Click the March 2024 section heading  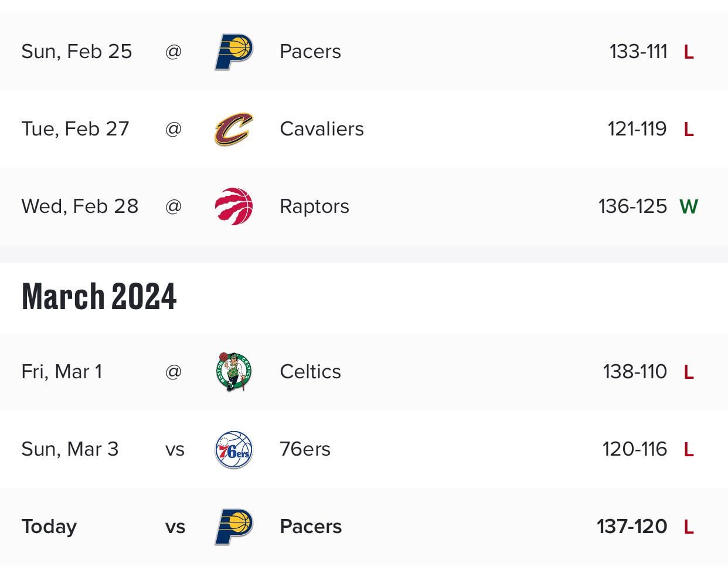(x=99, y=296)
